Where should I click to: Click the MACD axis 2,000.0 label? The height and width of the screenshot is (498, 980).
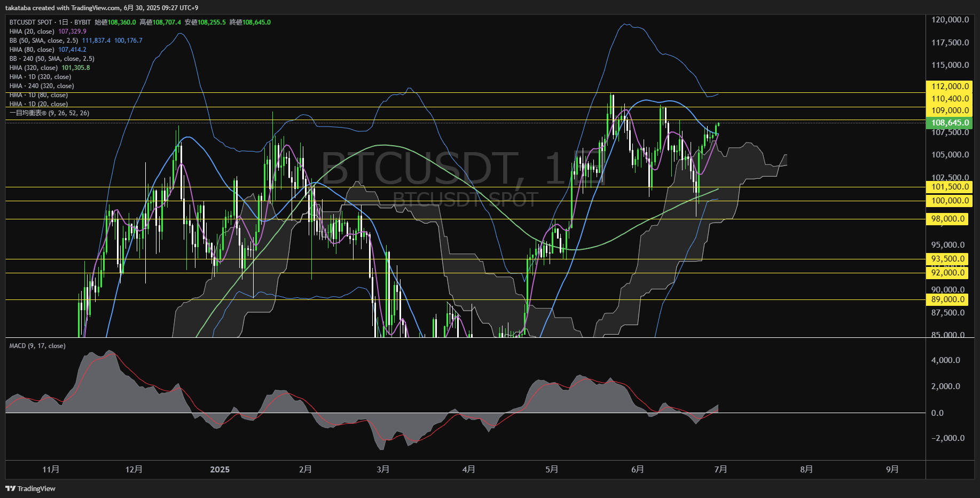click(x=945, y=386)
